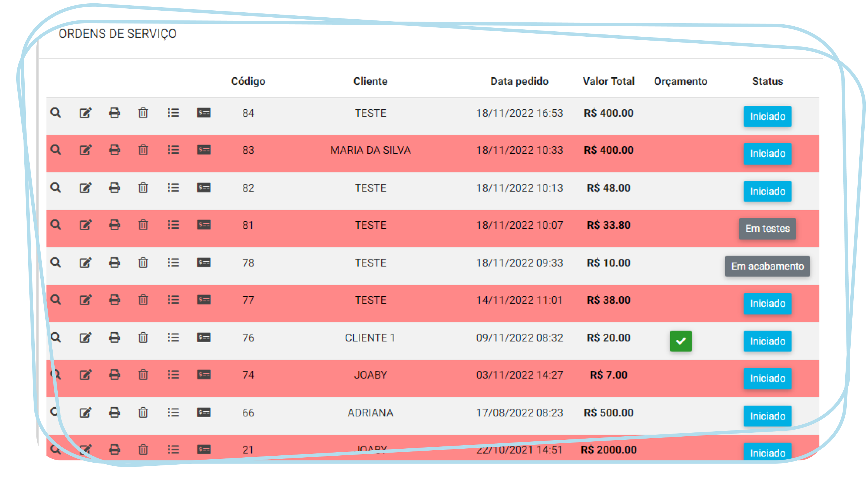Edit order 76 of Cliente 1

[85, 338]
